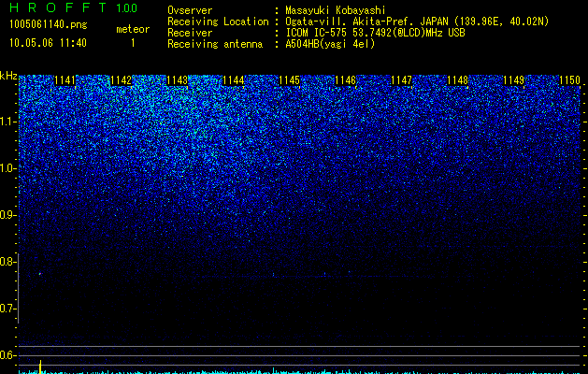Click the kHz axis unit label
This screenshot has height=374, width=588.
8,77
